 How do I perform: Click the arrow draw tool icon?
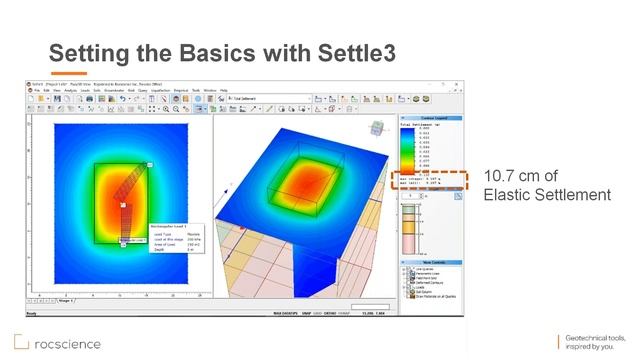click(253, 109)
